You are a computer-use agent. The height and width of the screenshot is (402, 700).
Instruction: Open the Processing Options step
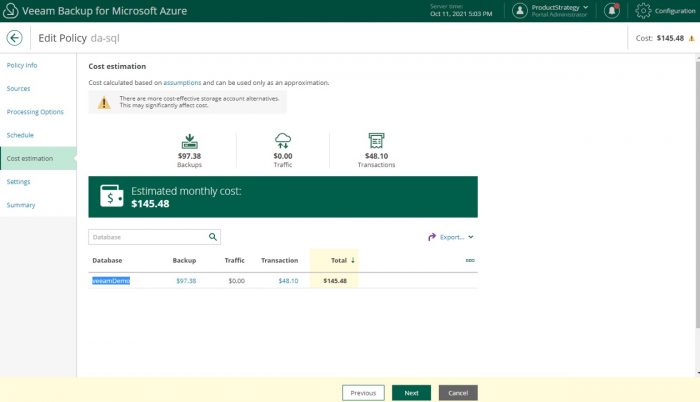coord(35,112)
